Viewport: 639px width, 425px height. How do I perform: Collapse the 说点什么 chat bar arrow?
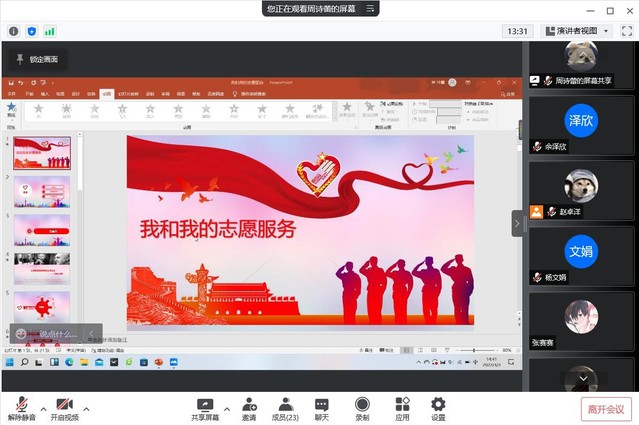coord(92,334)
